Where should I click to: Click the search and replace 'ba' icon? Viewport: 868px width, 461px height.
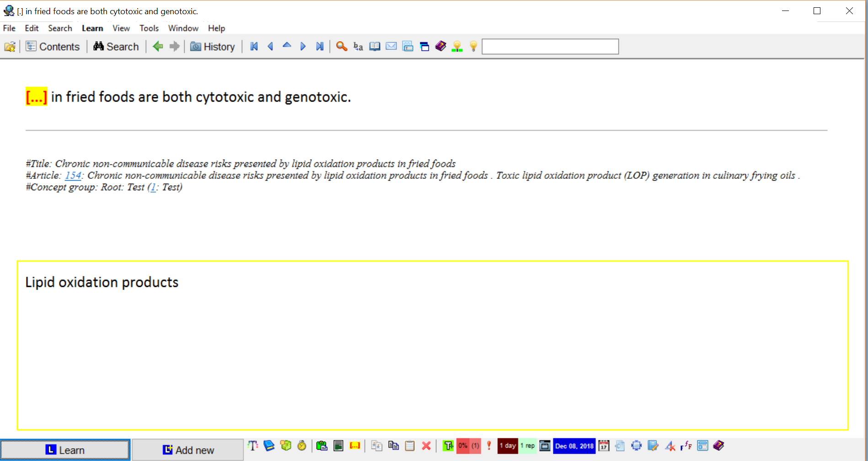click(358, 46)
